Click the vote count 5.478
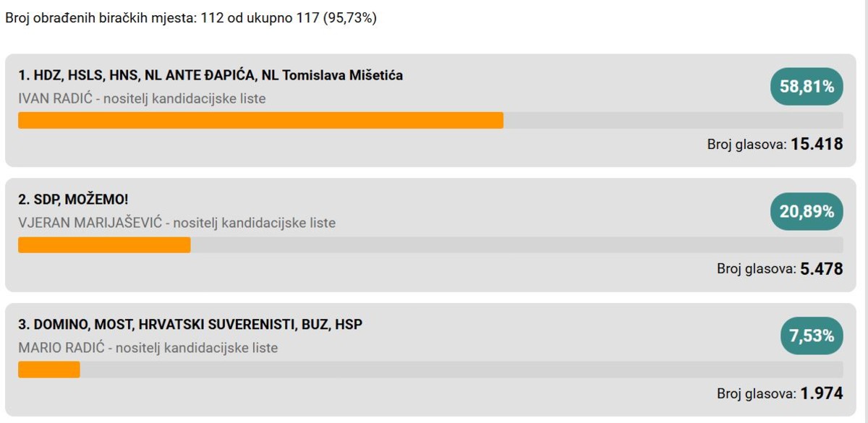 point(822,269)
